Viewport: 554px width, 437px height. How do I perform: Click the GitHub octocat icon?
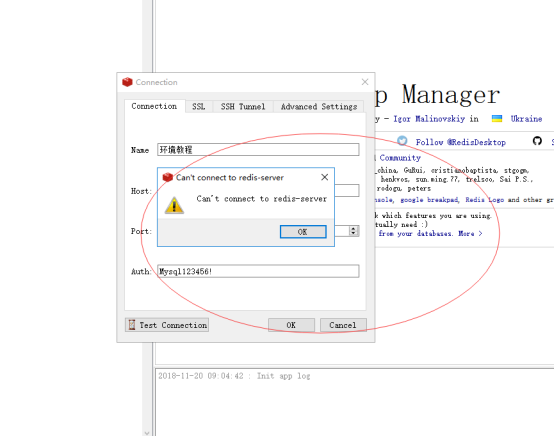(x=537, y=141)
